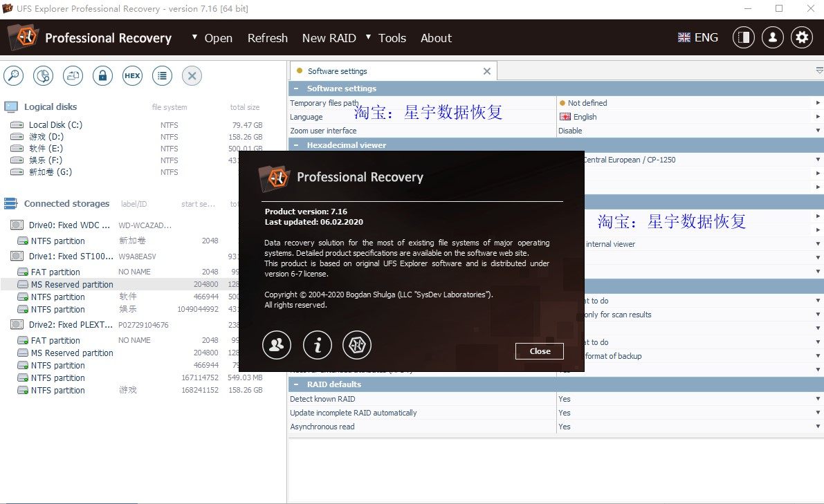This screenshot has width=824, height=504.
Task: Open Temporary files path option arrow
Action: click(818, 103)
